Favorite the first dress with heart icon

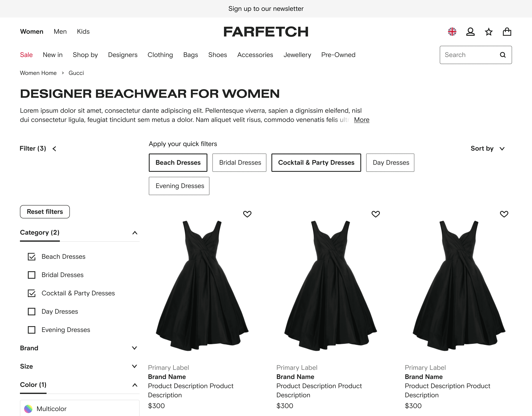247,214
